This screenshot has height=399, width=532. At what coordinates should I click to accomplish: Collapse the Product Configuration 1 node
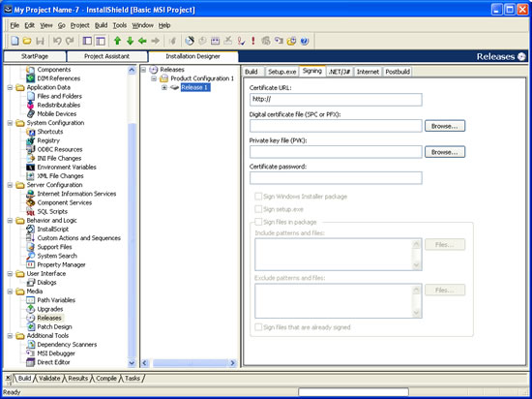[154, 78]
